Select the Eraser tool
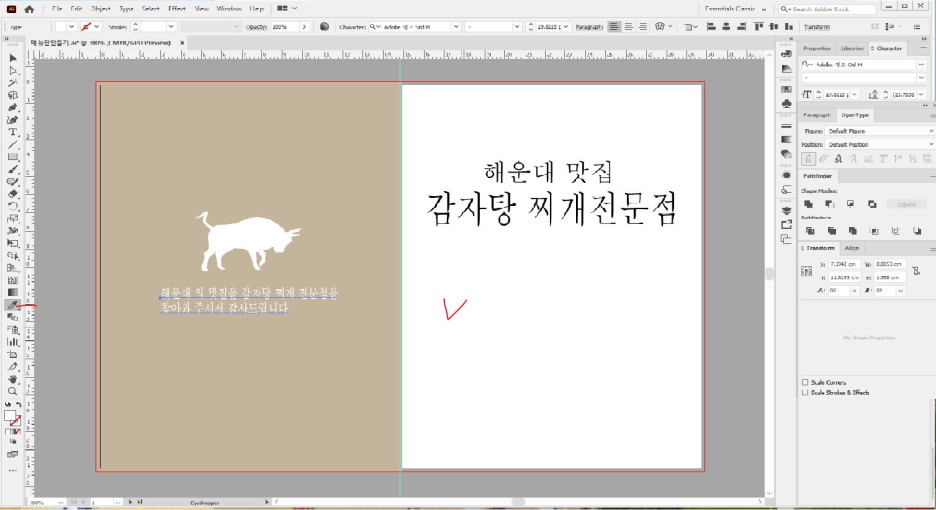936x510 pixels. [13, 194]
